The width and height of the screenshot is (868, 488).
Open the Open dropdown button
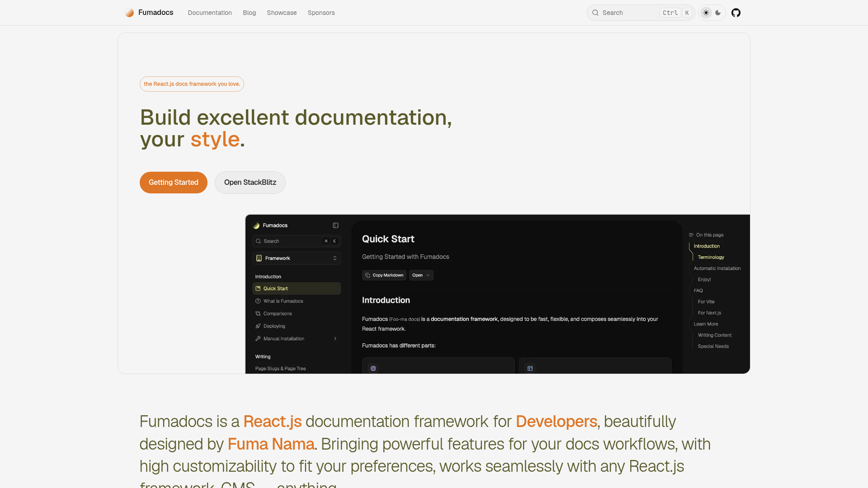421,275
